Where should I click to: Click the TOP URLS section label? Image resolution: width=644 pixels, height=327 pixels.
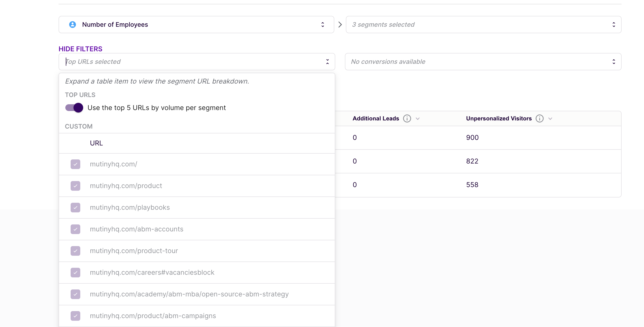80,95
